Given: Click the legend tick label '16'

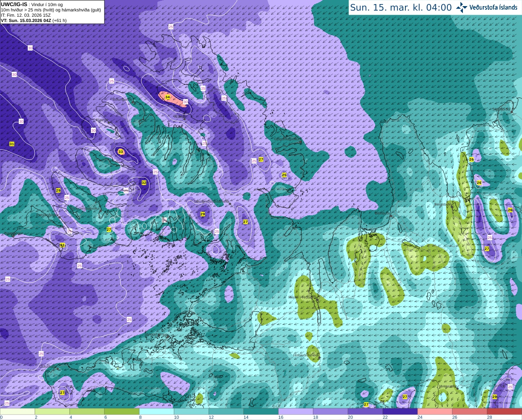Looking at the screenshot, I should [x=281, y=417].
